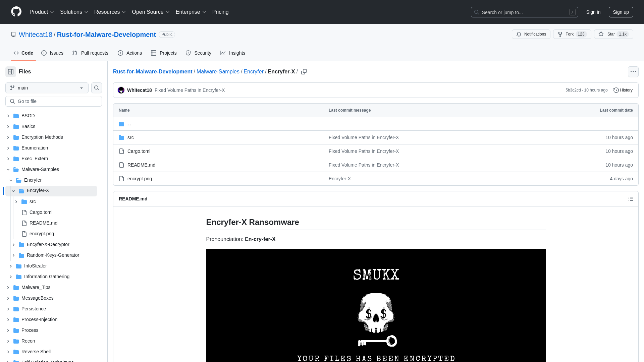
Task: Open the Code tab
Action: 23,53
